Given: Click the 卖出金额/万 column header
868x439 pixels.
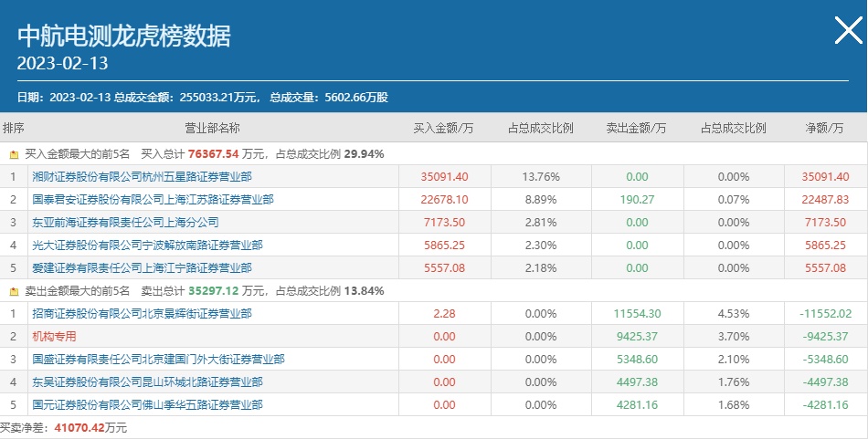Looking at the screenshot, I should coord(636,128).
